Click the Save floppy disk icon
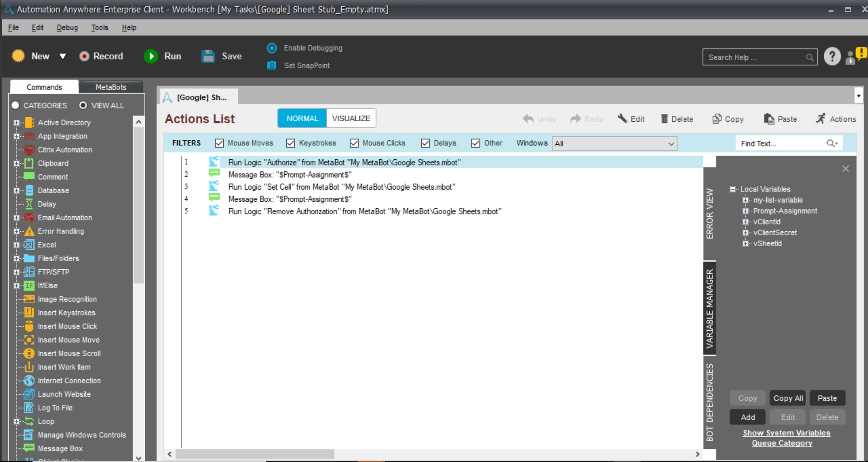The height and width of the screenshot is (462, 868). (208, 56)
